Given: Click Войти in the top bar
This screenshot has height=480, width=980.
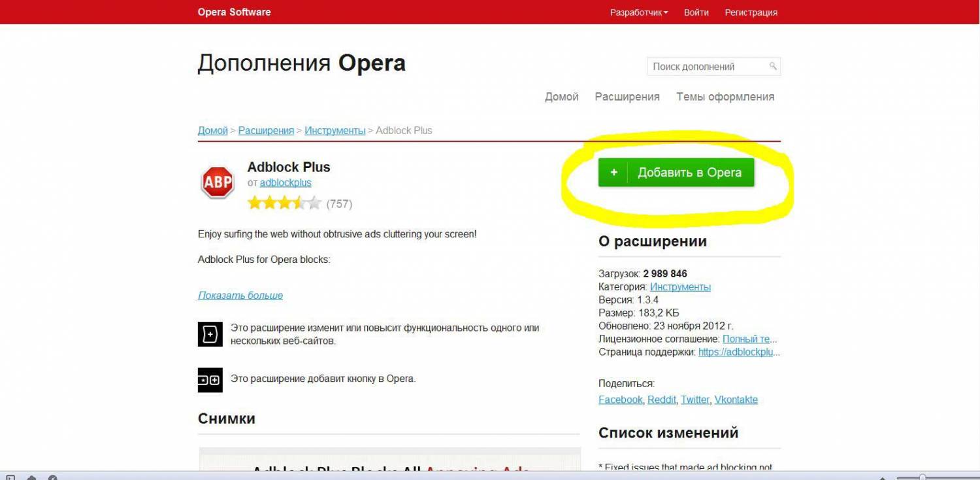Looking at the screenshot, I should coord(696,12).
